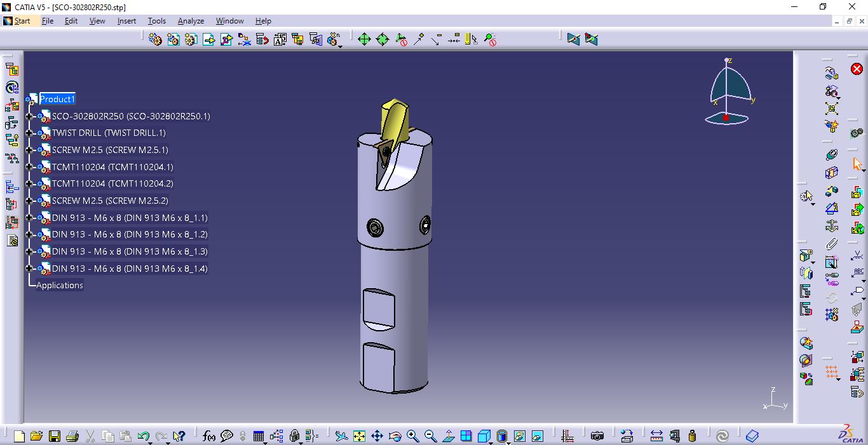Image resolution: width=868 pixels, height=445 pixels.
Task: Click the Measure Inertia weight icon
Action: click(693, 436)
